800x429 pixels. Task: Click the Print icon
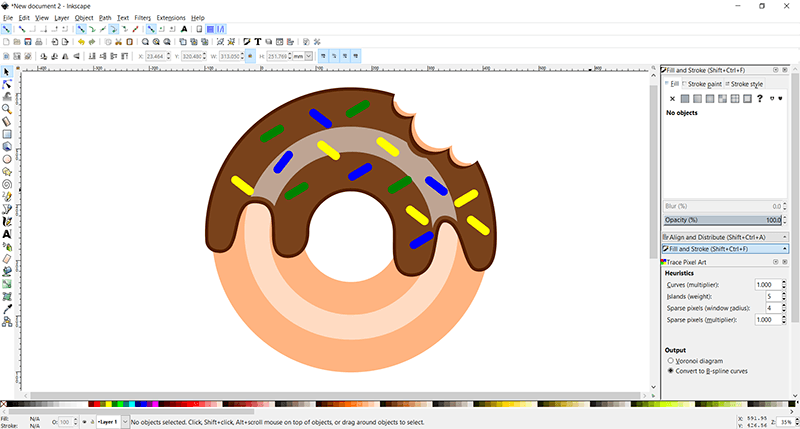click(x=39, y=42)
